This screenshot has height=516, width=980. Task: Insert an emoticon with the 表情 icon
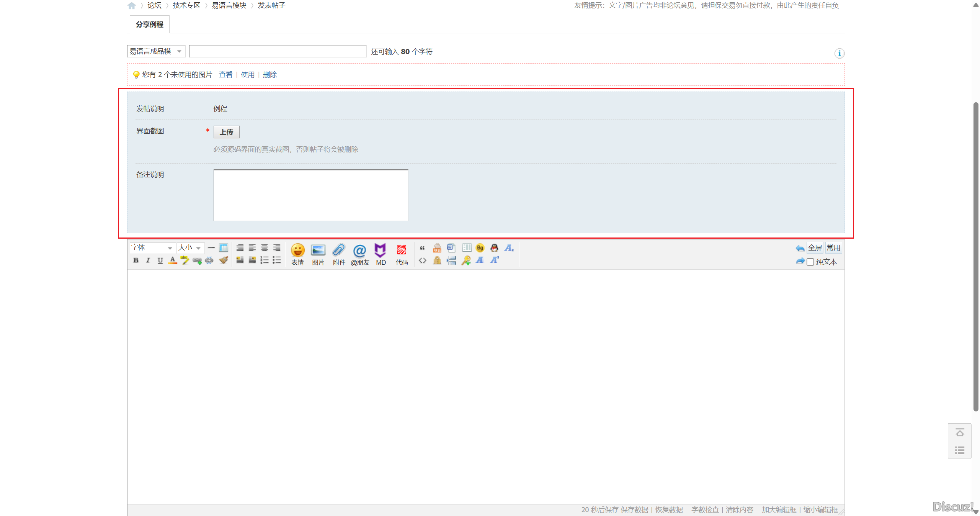pyautogui.click(x=297, y=254)
